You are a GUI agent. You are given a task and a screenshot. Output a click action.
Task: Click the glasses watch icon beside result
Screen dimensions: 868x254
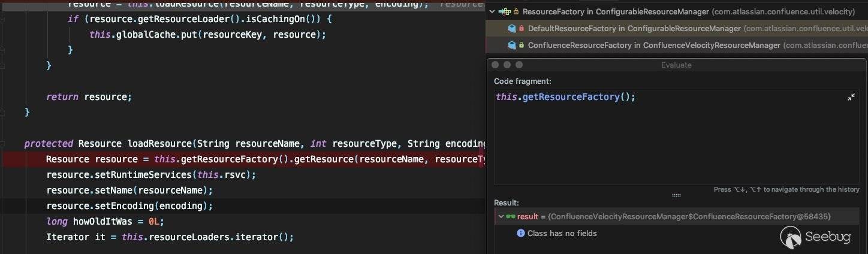tap(511, 216)
